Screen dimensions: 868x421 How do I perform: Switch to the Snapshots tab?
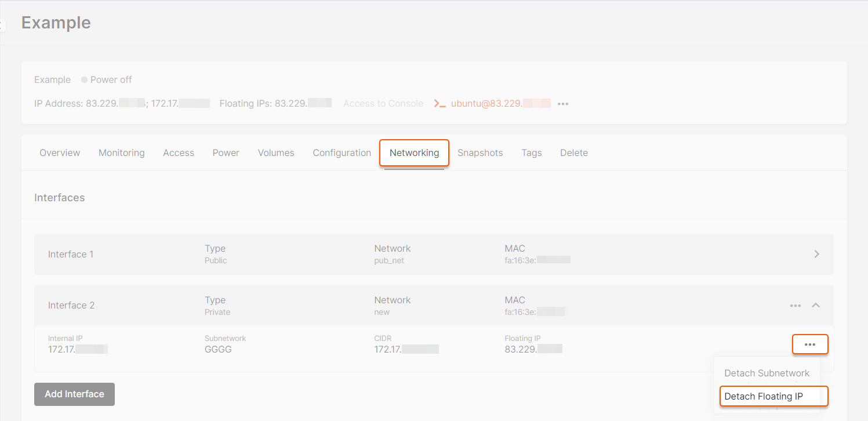(x=480, y=153)
